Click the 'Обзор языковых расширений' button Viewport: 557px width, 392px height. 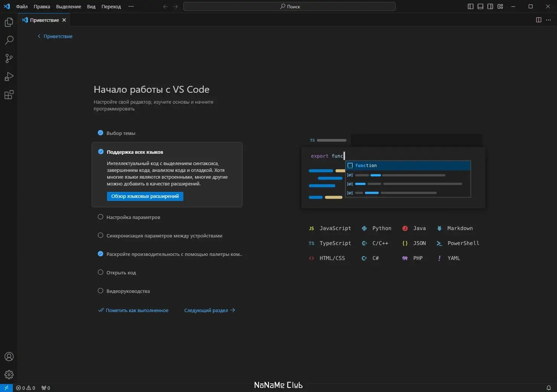(145, 196)
